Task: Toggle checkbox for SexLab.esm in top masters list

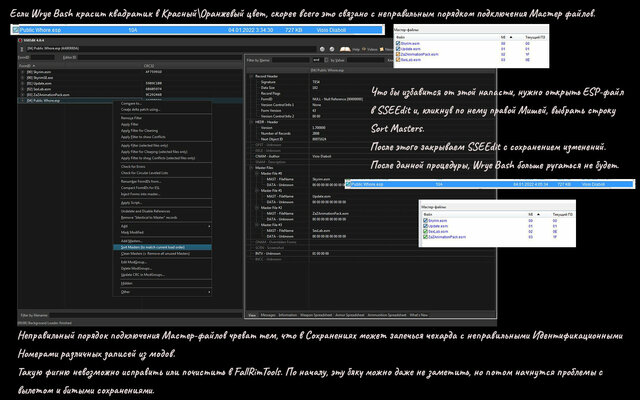Action: [x=397, y=61]
